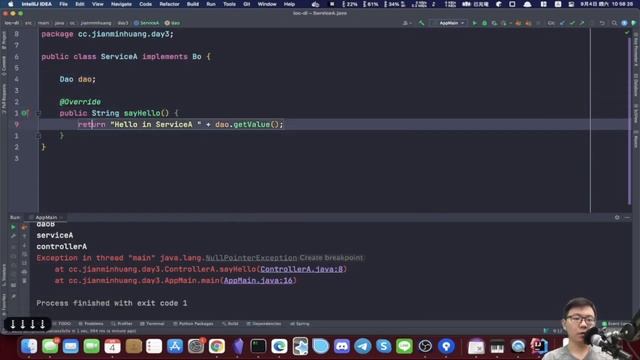Open the View menu
This screenshot has height=360, width=640.
[97, 4]
